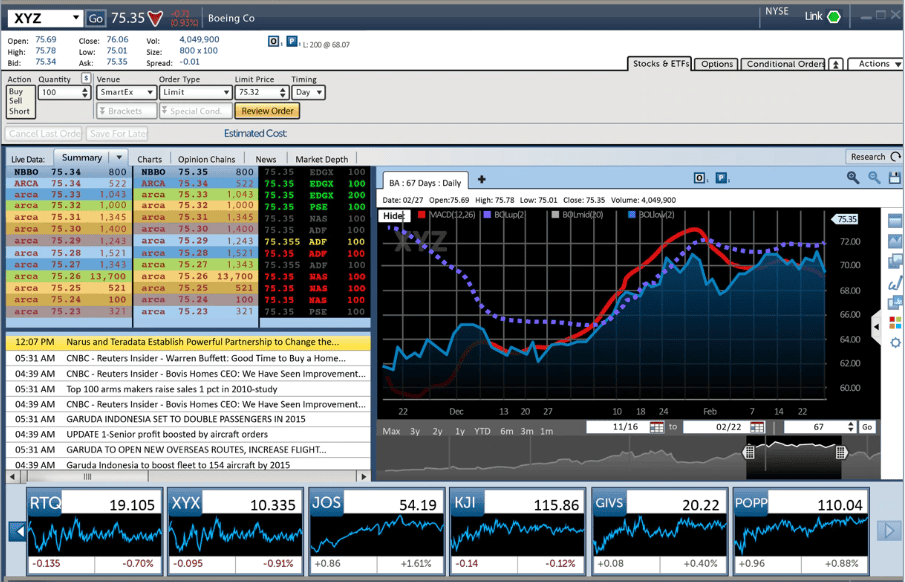Open the Actions dropdown menu
This screenshot has width=905, height=582.
tap(876, 64)
